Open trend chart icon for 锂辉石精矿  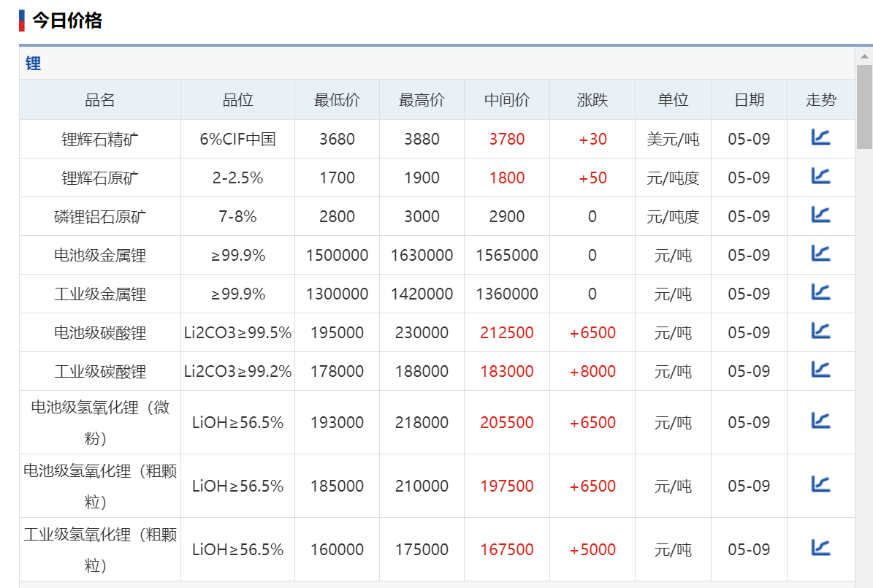(820, 137)
